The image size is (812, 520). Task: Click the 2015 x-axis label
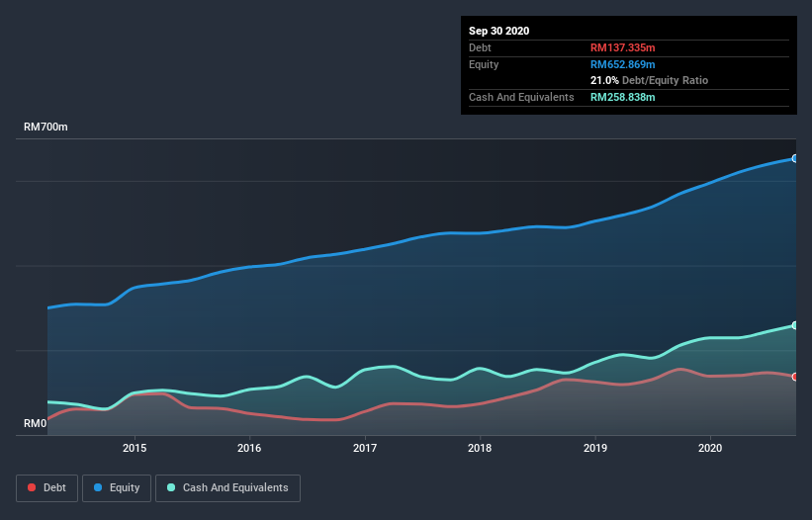(x=135, y=448)
